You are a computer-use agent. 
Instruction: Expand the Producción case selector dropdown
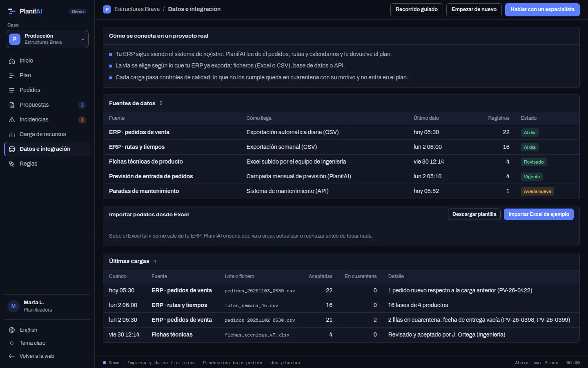(47, 39)
